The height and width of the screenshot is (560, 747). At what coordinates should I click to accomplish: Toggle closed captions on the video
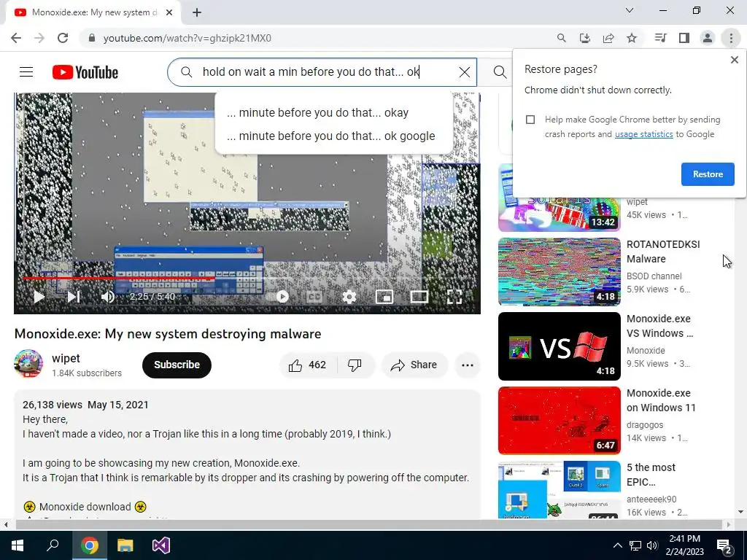point(314,297)
